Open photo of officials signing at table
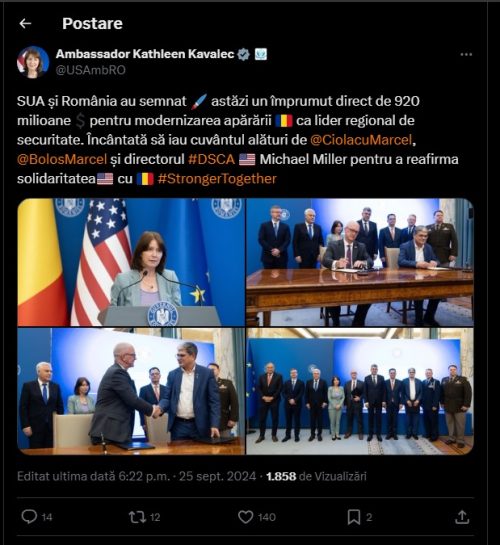This screenshot has height=545, width=500. pos(360,262)
